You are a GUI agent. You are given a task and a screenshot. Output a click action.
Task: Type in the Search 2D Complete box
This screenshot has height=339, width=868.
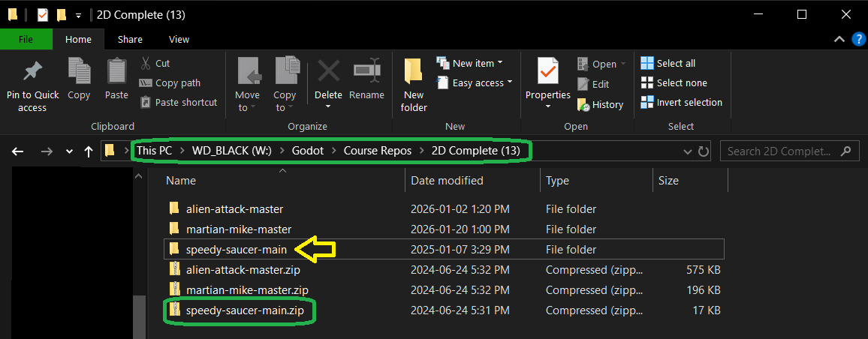pyautogui.click(x=781, y=151)
